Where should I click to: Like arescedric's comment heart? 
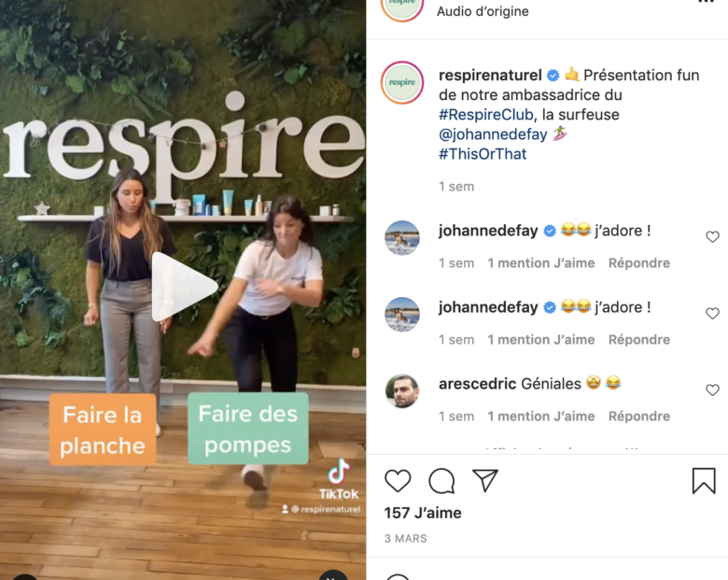pos(712,389)
